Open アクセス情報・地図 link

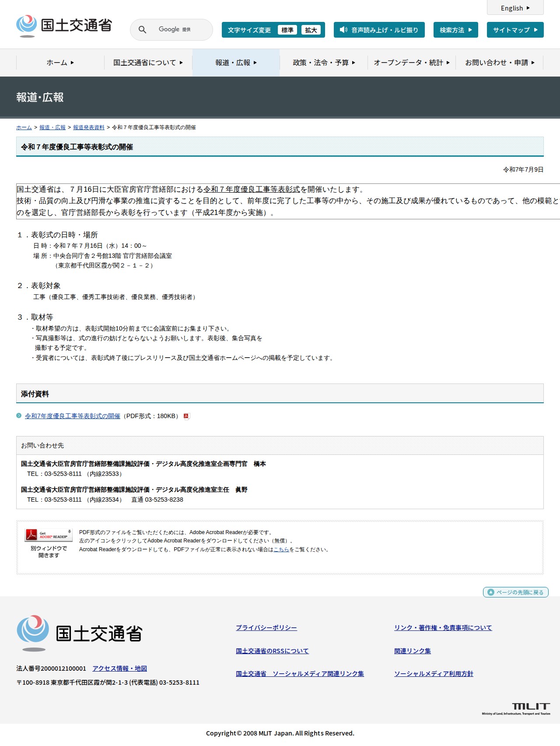119,669
